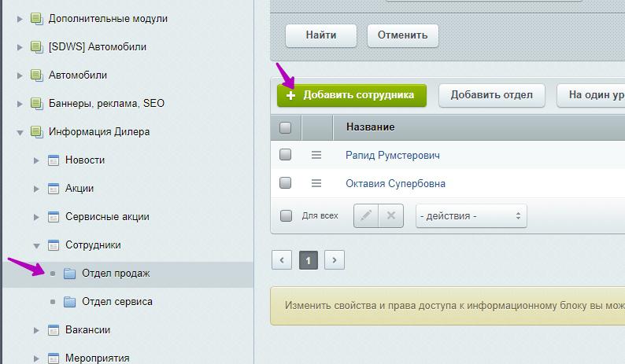Select page 1 in pagination
625x364 pixels.
308,260
